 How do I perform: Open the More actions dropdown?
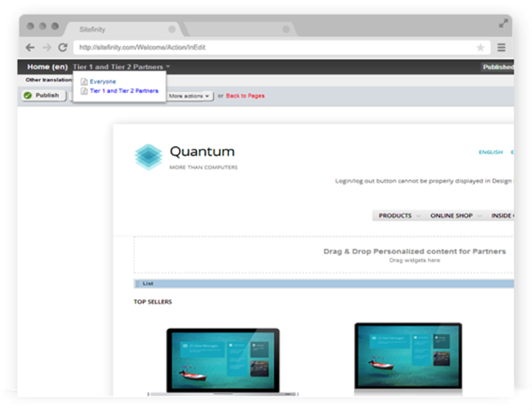point(190,95)
